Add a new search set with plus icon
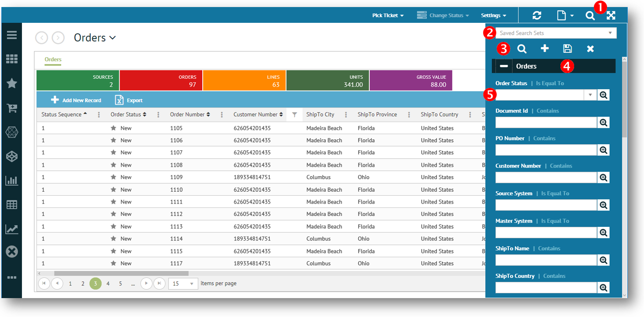Image resolution: width=644 pixels, height=317 pixels. [x=545, y=48]
